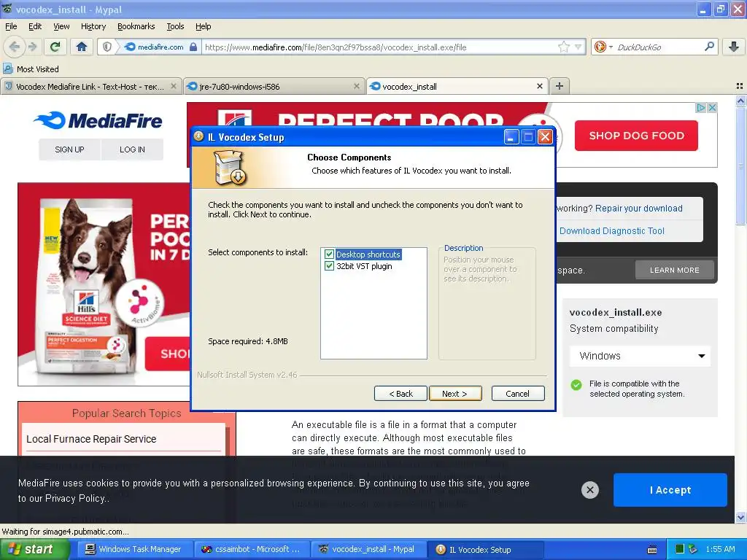Open the Help menu
Screen dimensions: 747x560
coord(203,26)
